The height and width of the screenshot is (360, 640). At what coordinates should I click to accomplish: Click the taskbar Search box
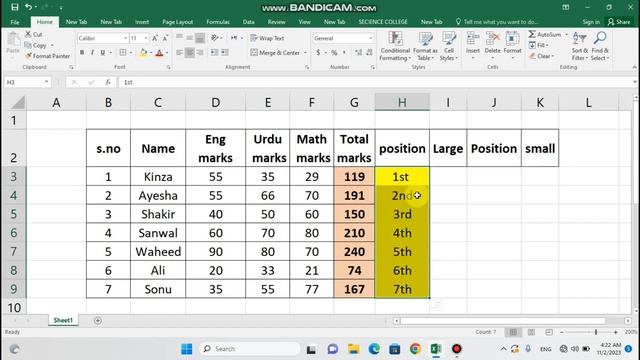250,349
